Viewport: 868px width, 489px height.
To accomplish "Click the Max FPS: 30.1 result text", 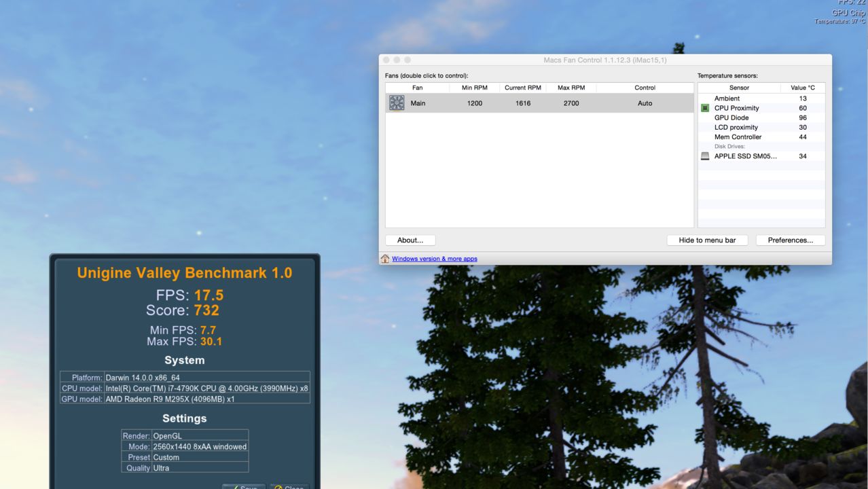I will [185, 341].
